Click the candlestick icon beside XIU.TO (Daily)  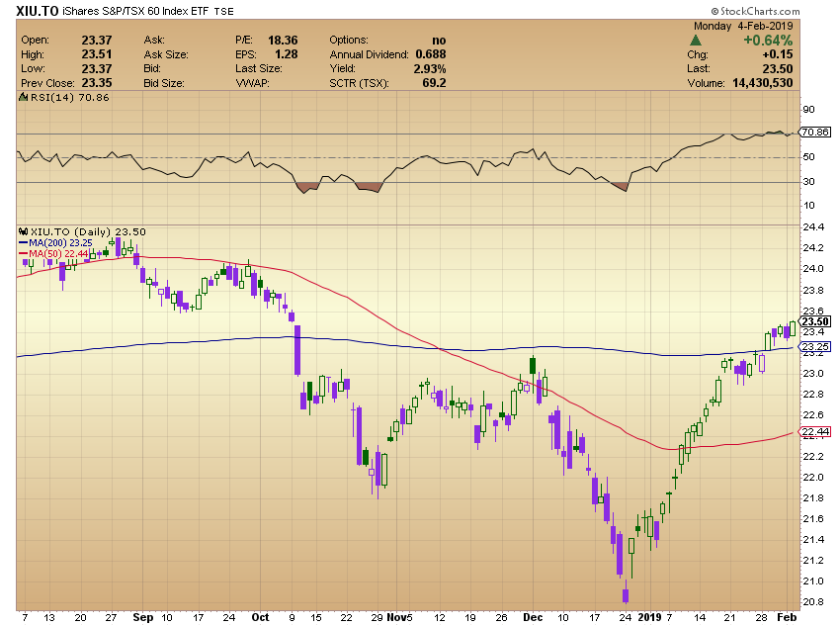click(23, 231)
